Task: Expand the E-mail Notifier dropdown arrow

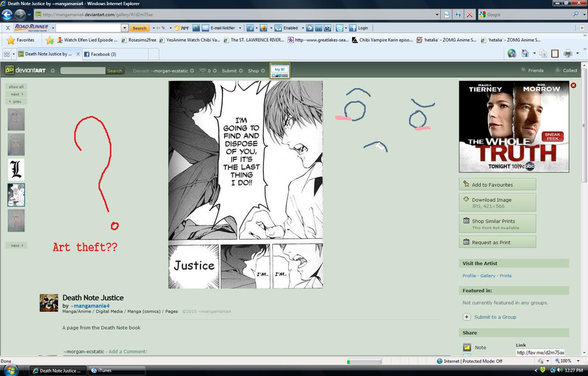Action: (x=240, y=28)
